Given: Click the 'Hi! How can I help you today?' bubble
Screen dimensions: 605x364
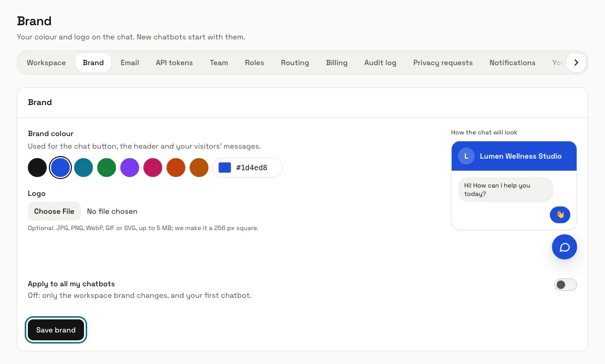Looking at the screenshot, I should (505, 190).
